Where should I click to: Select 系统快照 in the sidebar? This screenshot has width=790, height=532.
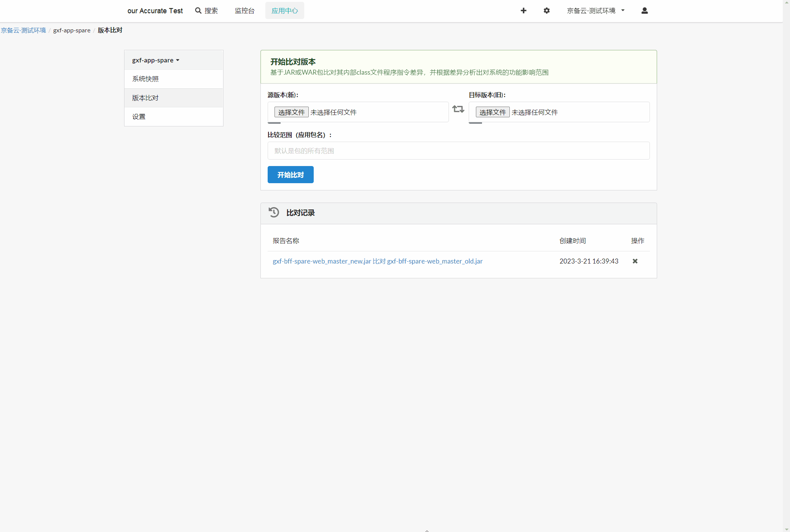(x=145, y=79)
